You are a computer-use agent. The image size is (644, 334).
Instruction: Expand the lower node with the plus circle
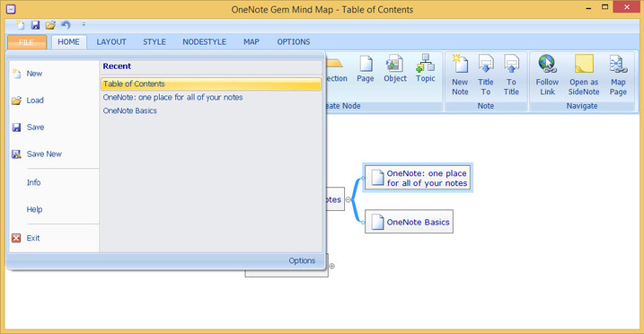[331, 266]
